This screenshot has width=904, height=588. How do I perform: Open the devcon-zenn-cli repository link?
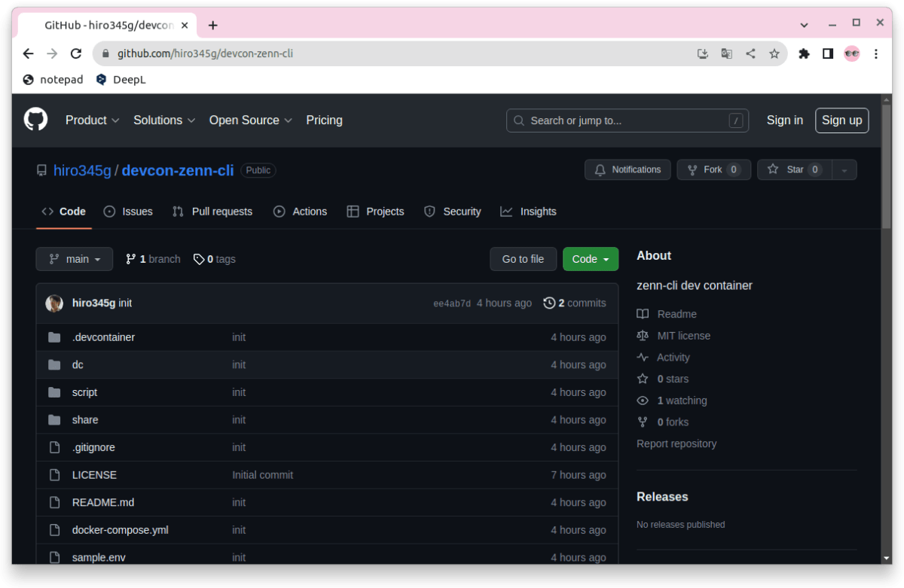(x=178, y=171)
